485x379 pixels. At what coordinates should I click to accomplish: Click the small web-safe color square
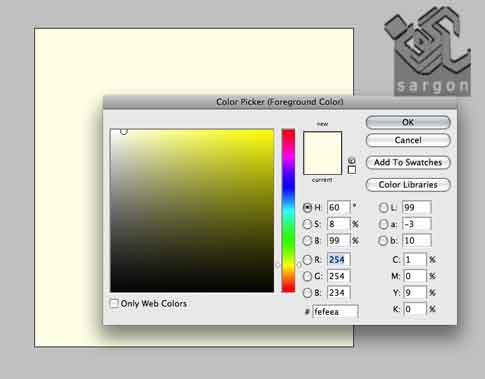352,170
